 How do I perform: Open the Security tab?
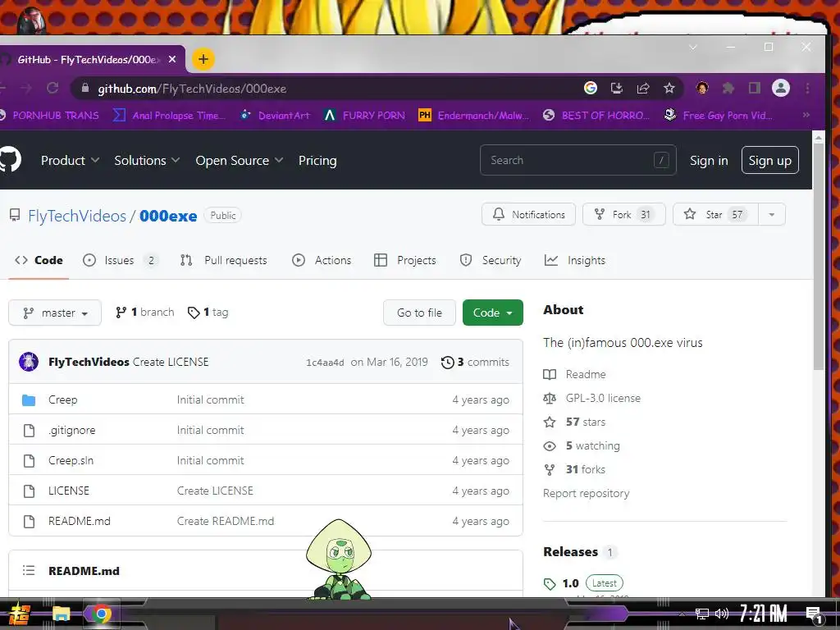[491, 260]
